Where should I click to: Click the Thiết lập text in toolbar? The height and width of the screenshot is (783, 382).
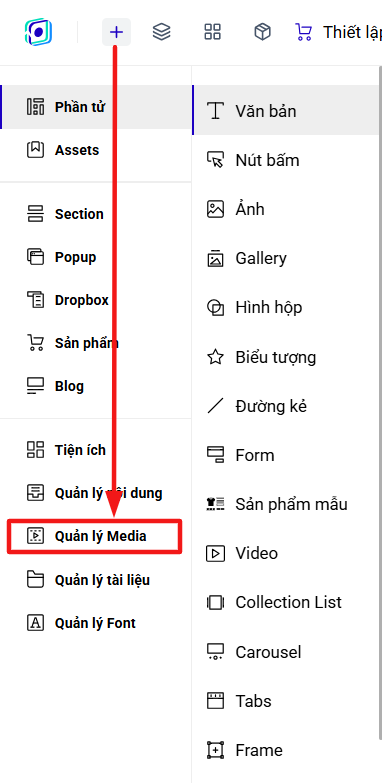pyautogui.click(x=353, y=32)
